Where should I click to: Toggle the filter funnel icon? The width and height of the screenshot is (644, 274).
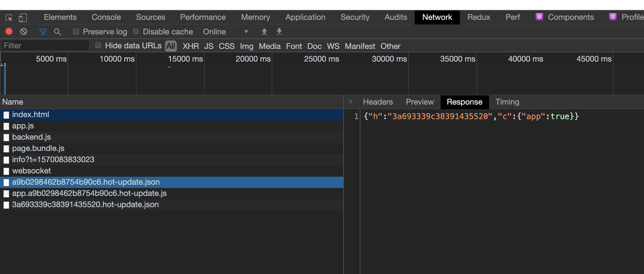click(x=43, y=32)
